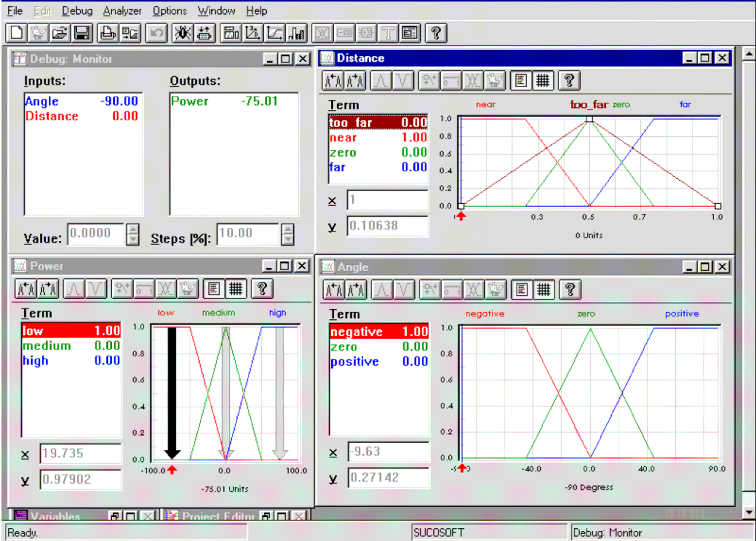Select the positive term in Angle list
The height and width of the screenshot is (541, 756).
379,361
